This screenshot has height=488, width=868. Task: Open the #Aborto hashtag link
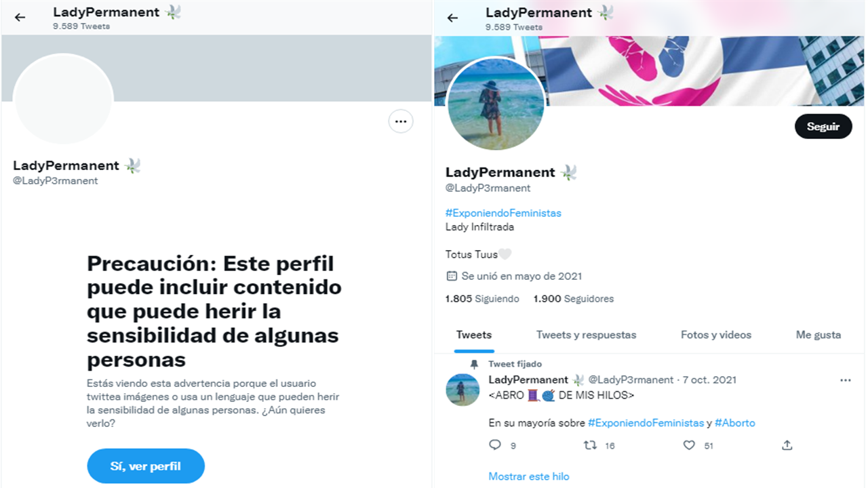coord(735,423)
